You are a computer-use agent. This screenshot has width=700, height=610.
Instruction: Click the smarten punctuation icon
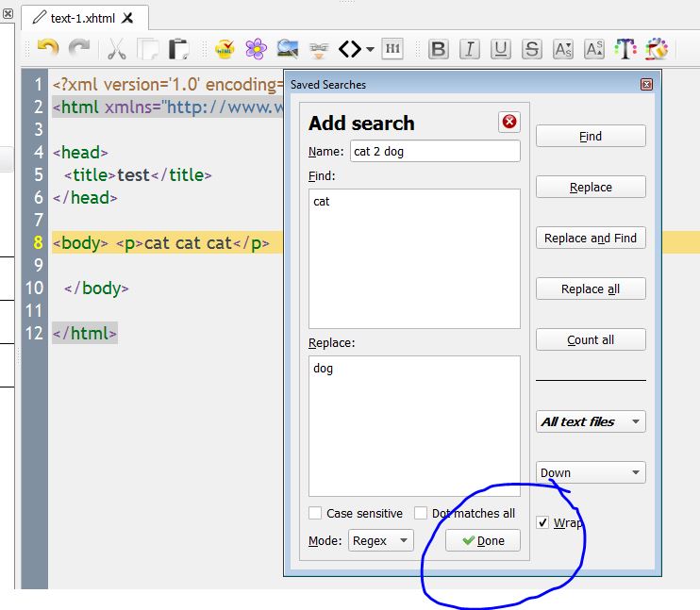pyautogui.click(x=319, y=50)
